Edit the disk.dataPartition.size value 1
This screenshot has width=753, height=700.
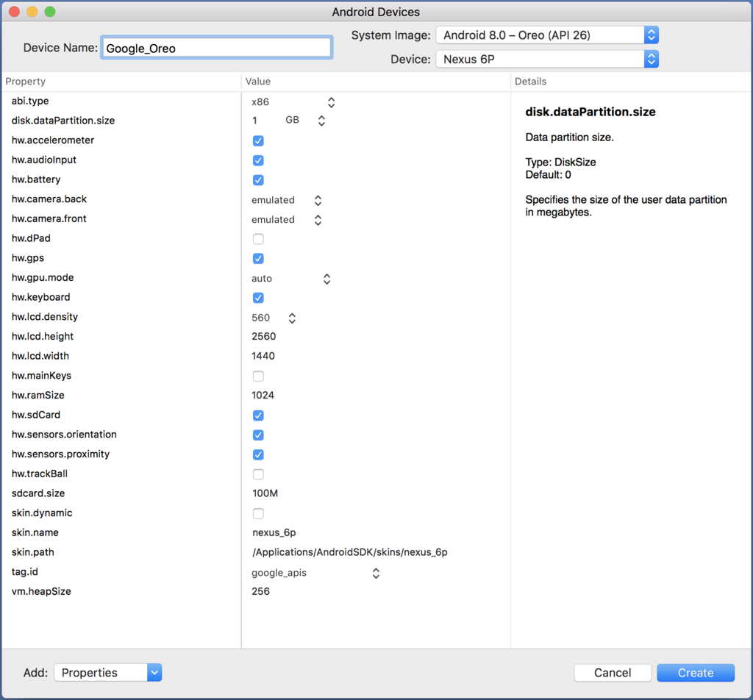(255, 121)
